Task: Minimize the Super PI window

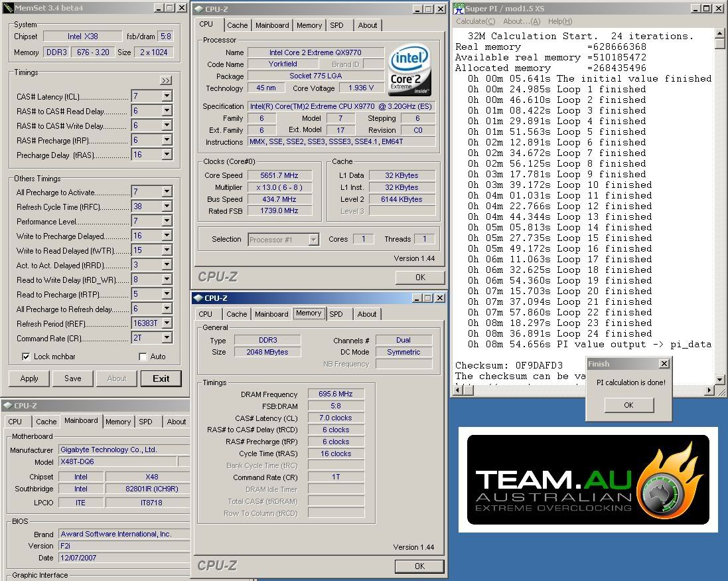Action: 695,9
